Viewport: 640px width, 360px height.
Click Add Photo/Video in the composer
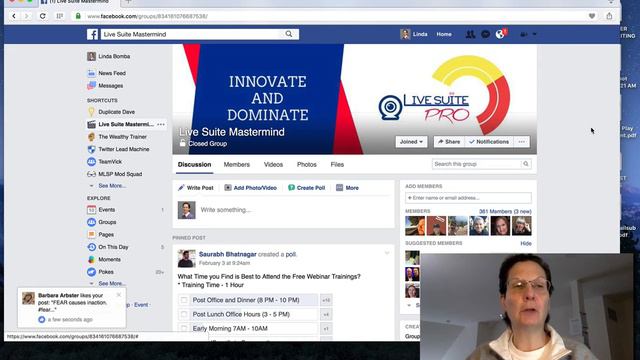[251, 188]
